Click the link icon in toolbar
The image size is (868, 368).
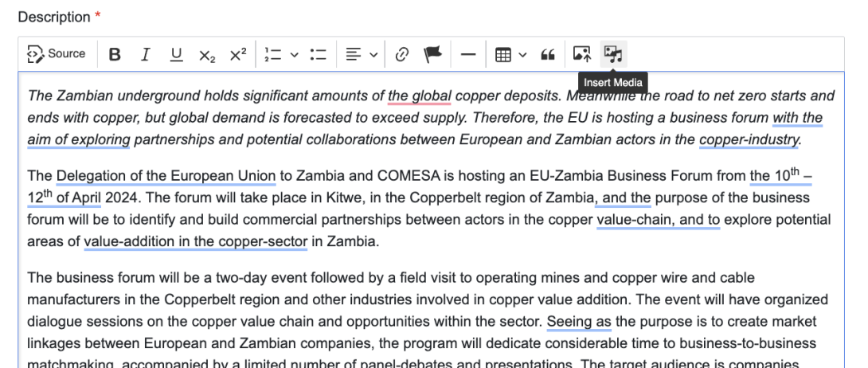402,54
